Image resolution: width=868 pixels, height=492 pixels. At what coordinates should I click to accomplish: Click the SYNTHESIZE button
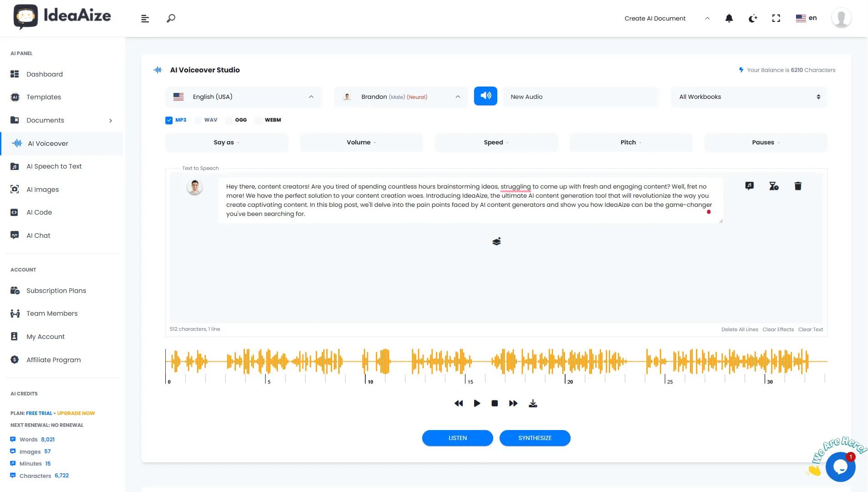[x=535, y=438]
